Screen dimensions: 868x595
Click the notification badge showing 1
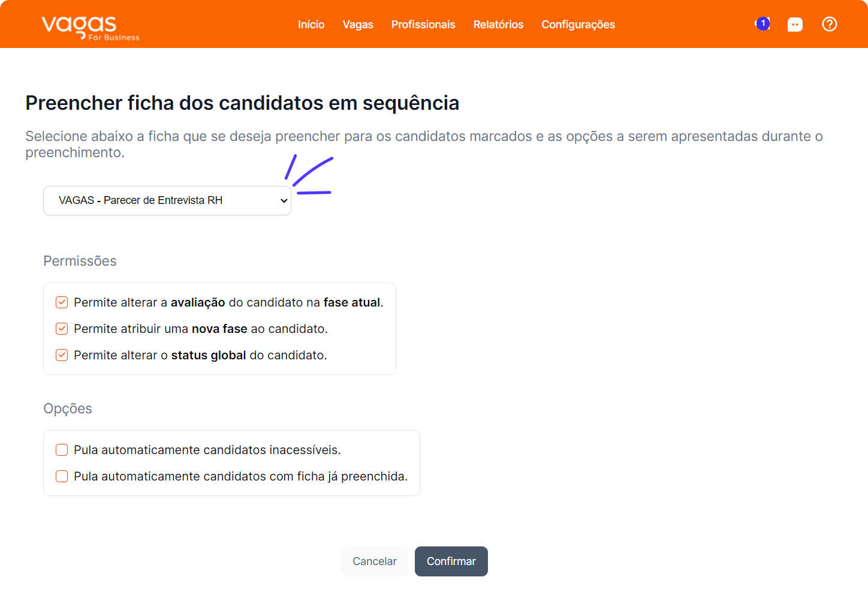tap(763, 23)
